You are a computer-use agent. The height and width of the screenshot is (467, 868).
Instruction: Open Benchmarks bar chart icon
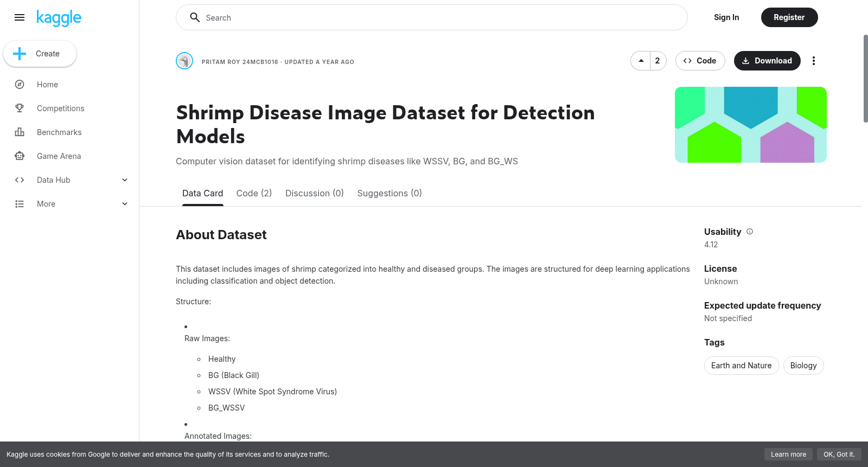coord(20,132)
